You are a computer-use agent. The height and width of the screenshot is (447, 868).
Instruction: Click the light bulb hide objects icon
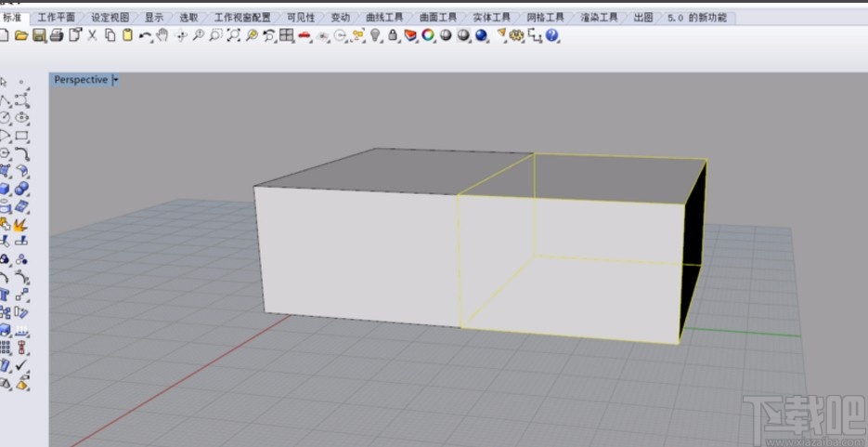375,36
